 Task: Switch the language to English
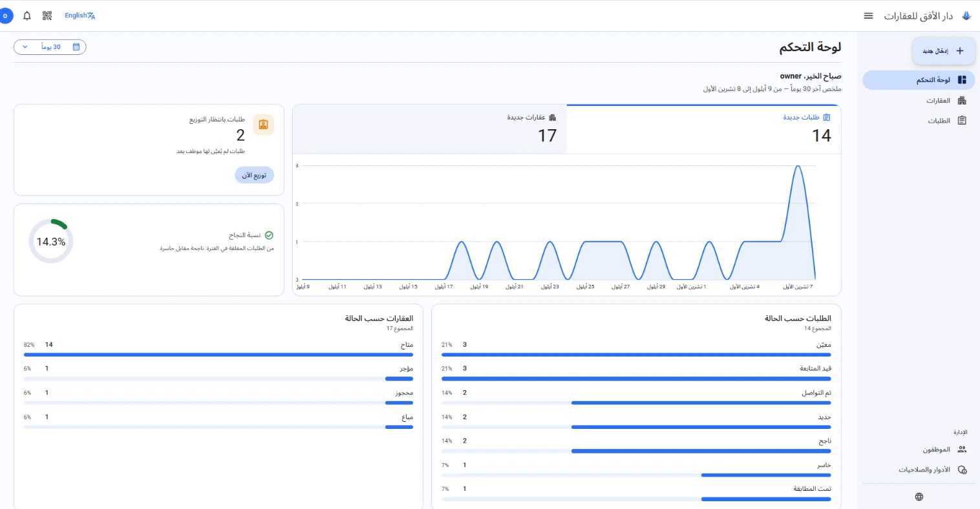coord(80,16)
